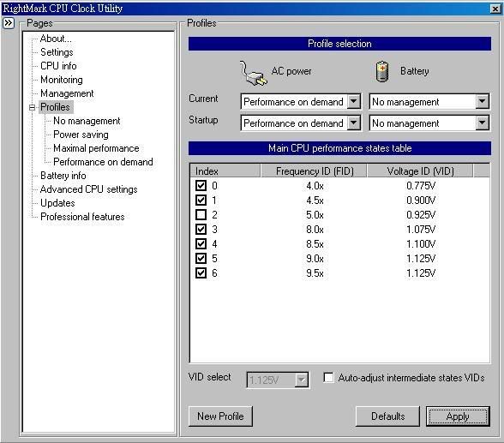Enable Auto-adjust intermediate states VIDs
The image size is (504, 443).
[328, 378]
